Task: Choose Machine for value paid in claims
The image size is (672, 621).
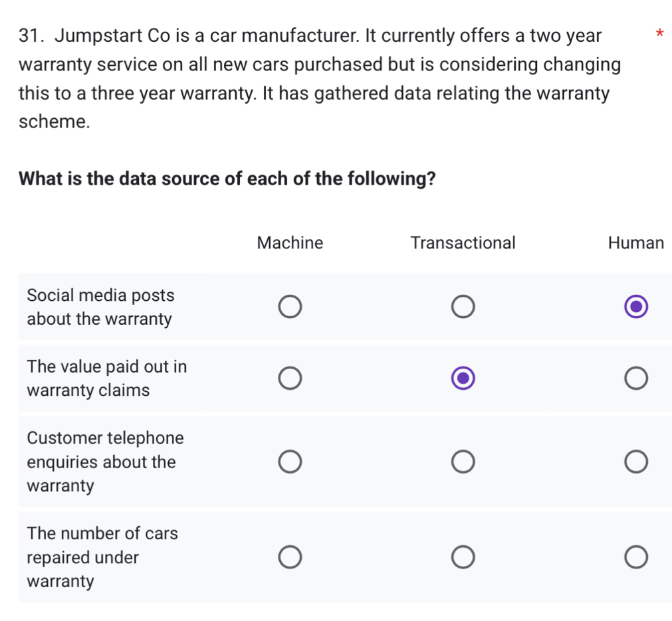Action: (290, 379)
